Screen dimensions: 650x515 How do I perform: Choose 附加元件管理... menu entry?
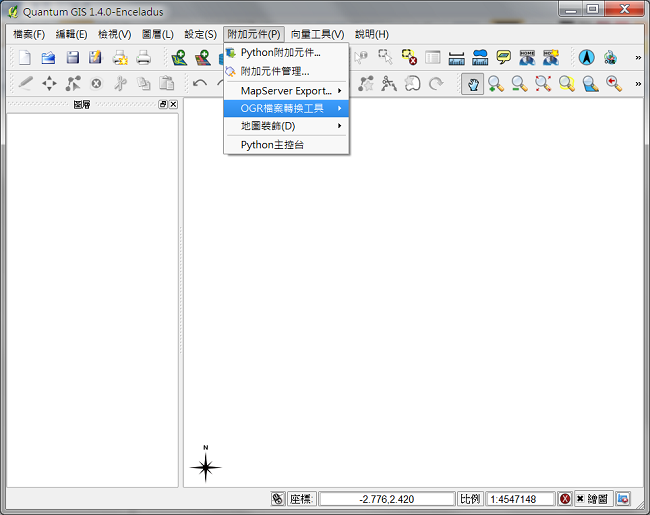coord(286,72)
